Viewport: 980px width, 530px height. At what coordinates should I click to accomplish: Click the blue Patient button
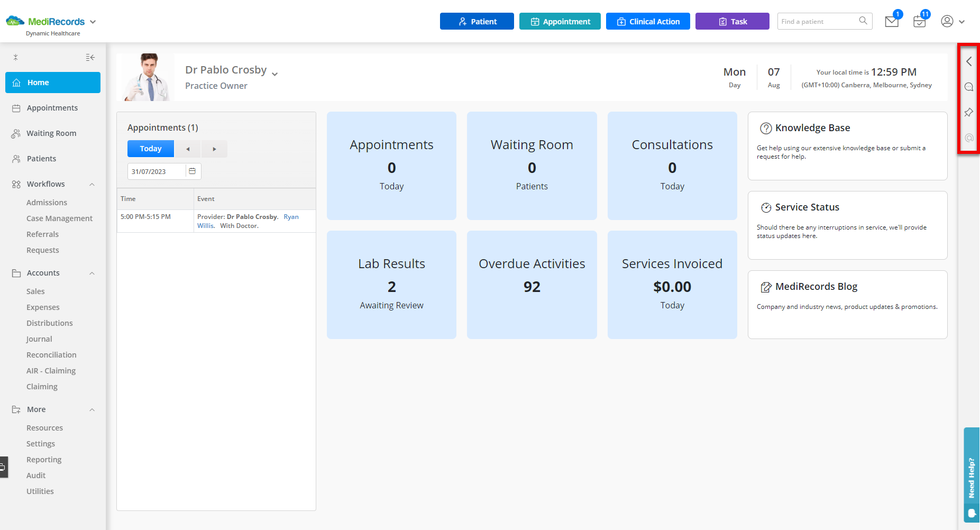pos(477,21)
